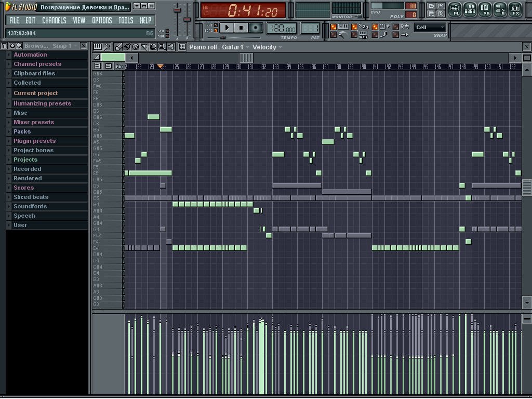Open the Mixer with FX button
Image resolution: width=532 pixels, height=399 pixels.
point(515,9)
